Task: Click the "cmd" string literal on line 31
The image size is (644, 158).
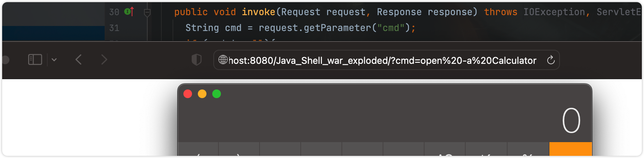Action: pyautogui.click(x=391, y=28)
